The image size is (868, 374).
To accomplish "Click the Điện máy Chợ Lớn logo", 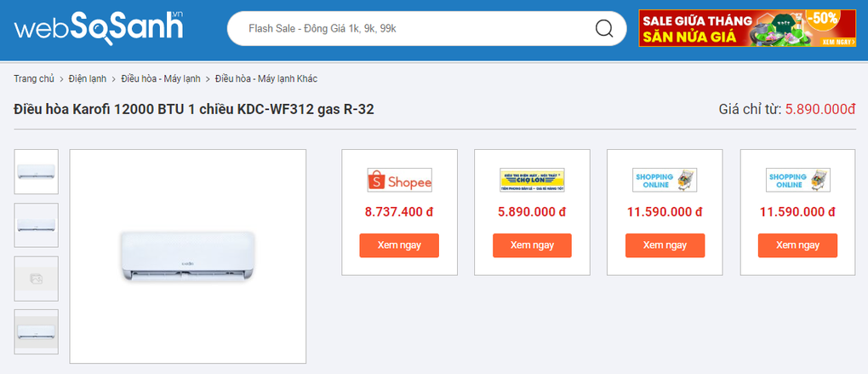I will 532,180.
